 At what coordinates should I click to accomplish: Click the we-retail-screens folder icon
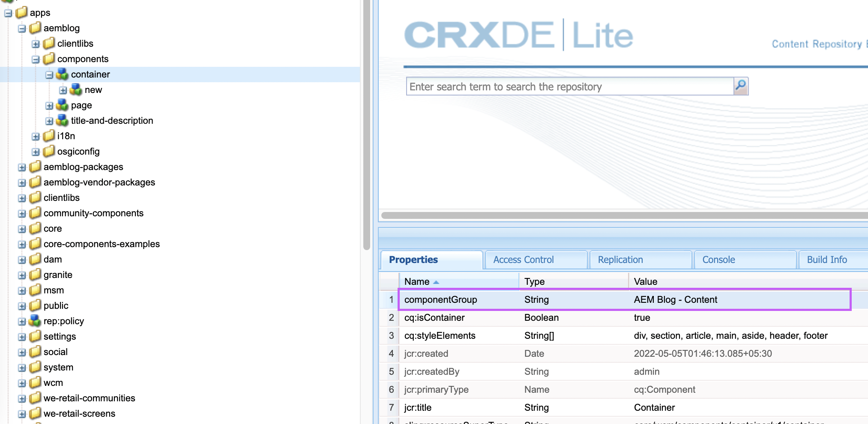pos(35,413)
